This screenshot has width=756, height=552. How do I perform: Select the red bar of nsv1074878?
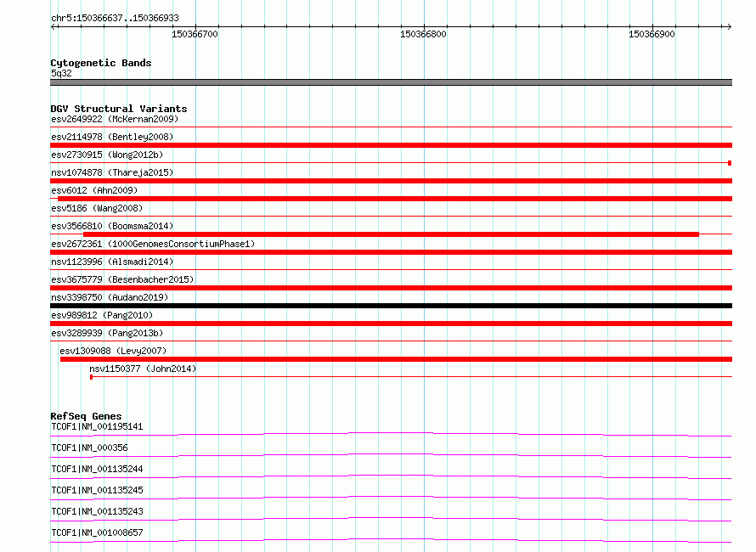(x=391, y=181)
